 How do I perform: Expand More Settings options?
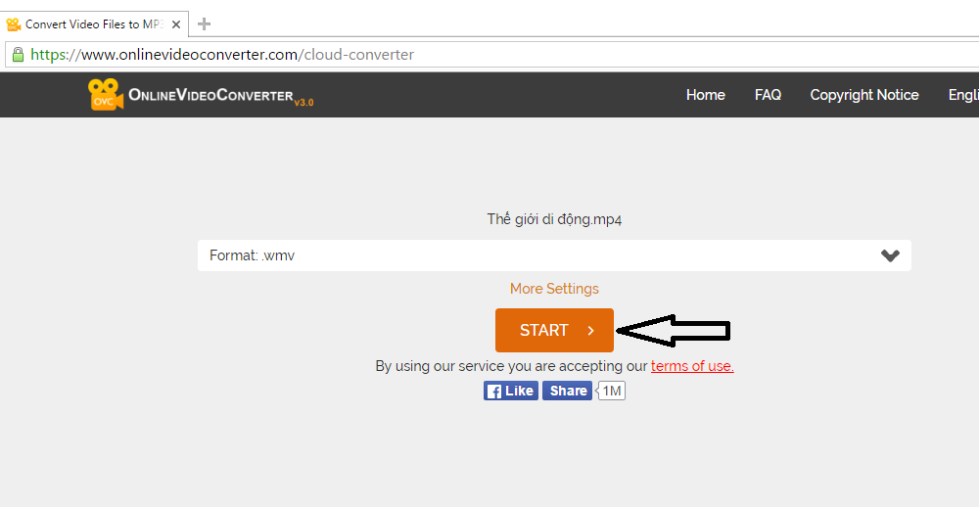tap(554, 289)
